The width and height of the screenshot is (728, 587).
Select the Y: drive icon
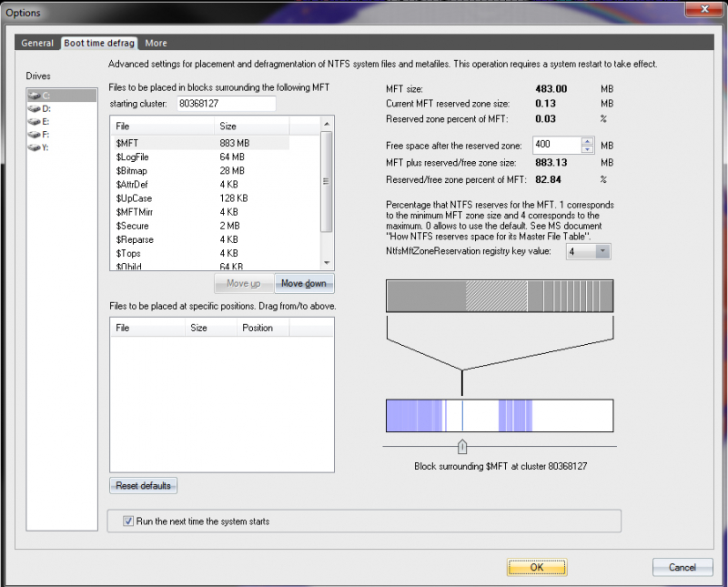tap(34, 147)
